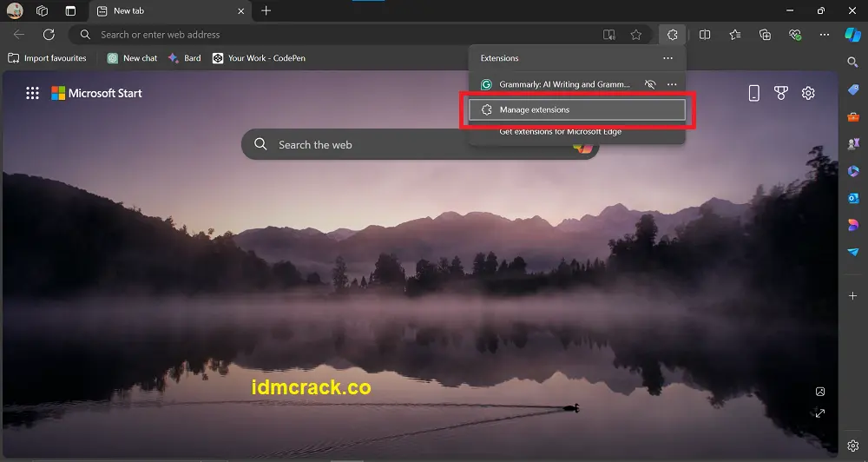Add this page to favourites star
This screenshot has height=462, width=868.
coord(635,35)
